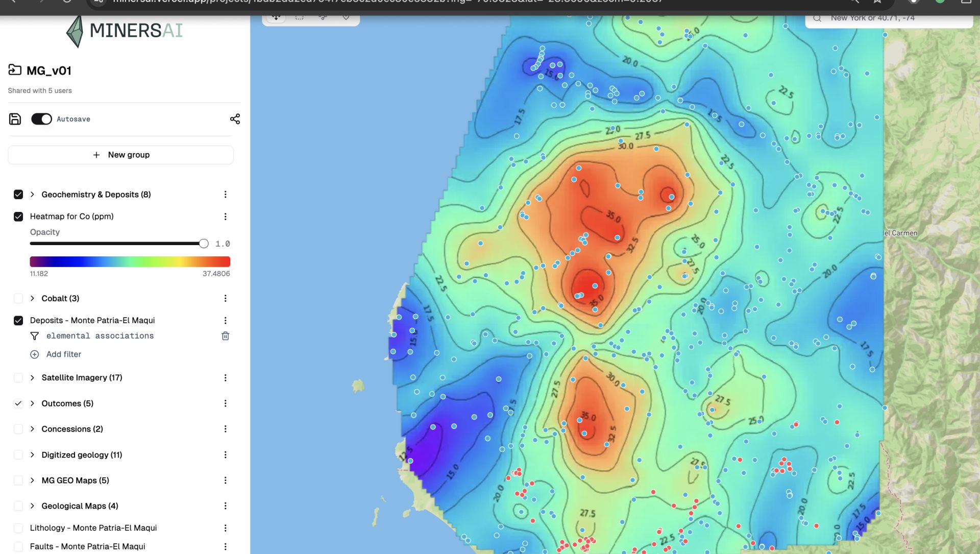Select the Heatmap for Co (ppm) label
Screen dimensions: 980x554
coord(72,216)
